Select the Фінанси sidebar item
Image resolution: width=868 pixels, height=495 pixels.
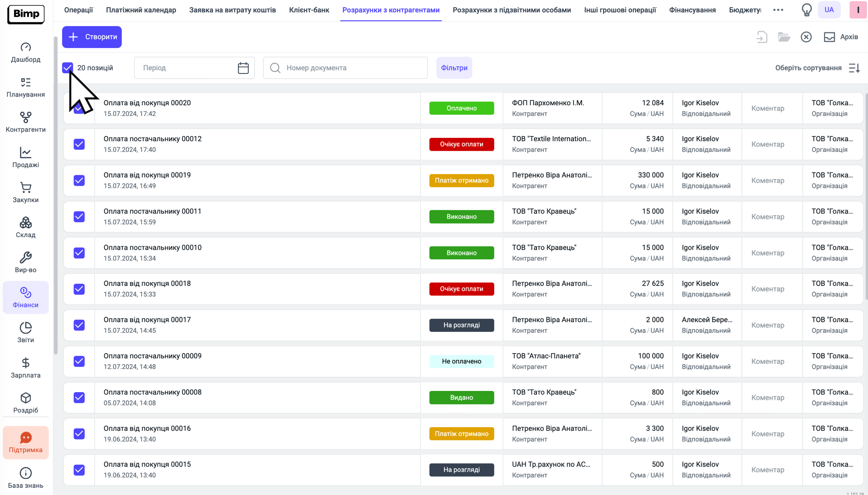26,298
